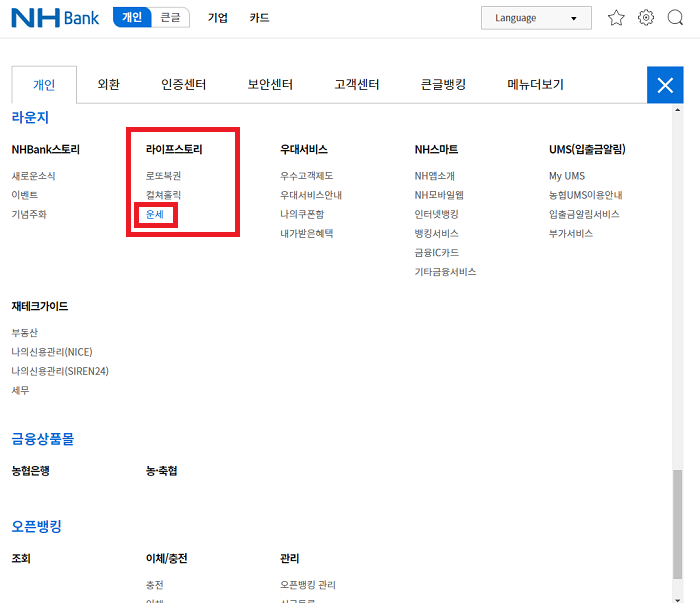Open 운세 fortune link
700x603 pixels.
click(x=155, y=214)
